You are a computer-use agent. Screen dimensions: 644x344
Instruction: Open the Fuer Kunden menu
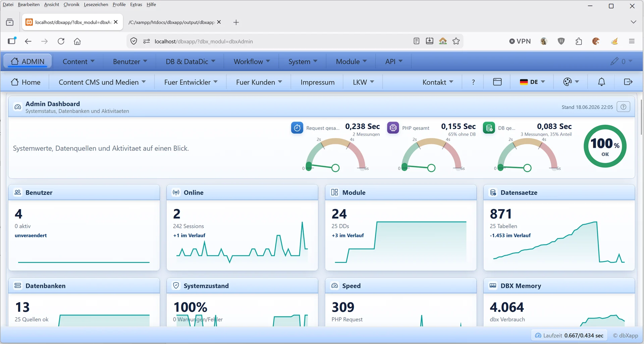click(x=259, y=82)
